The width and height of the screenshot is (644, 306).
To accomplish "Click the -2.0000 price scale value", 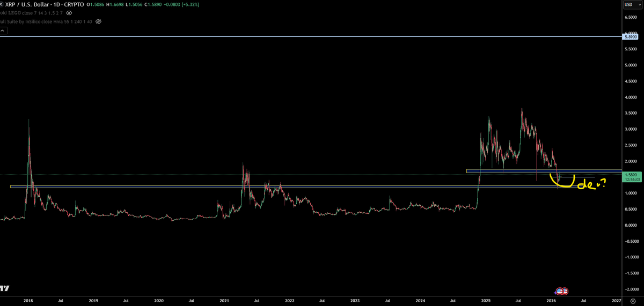I will pyautogui.click(x=631, y=289).
